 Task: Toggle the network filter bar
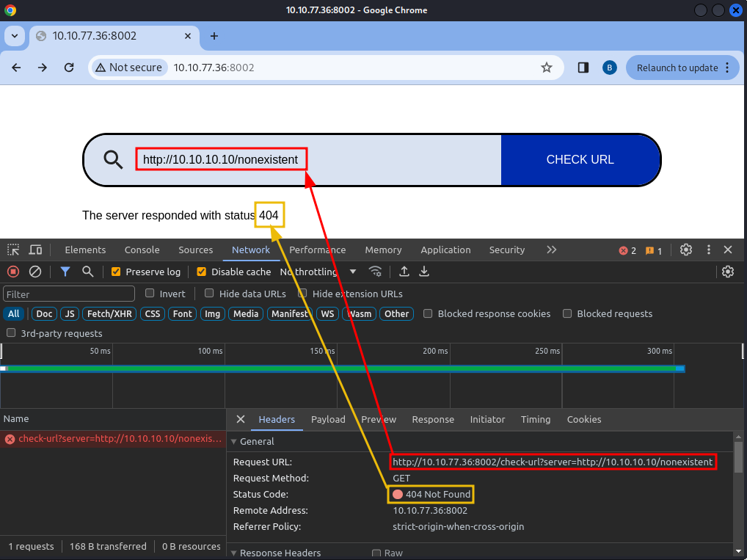point(65,272)
